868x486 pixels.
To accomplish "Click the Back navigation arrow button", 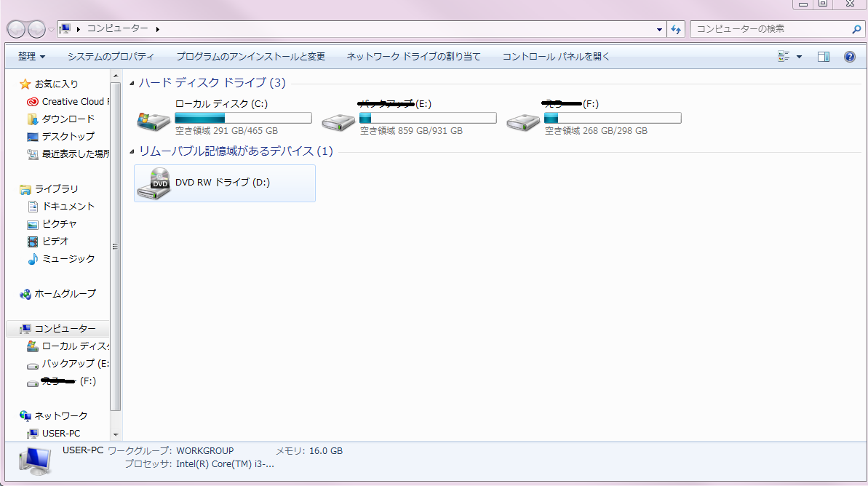I will click(16, 29).
